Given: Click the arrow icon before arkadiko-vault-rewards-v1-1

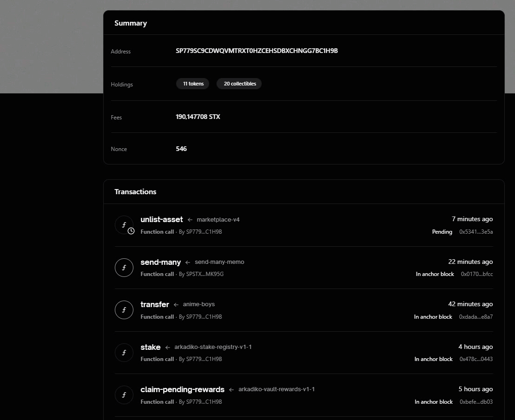Looking at the screenshot, I should pos(231,389).
